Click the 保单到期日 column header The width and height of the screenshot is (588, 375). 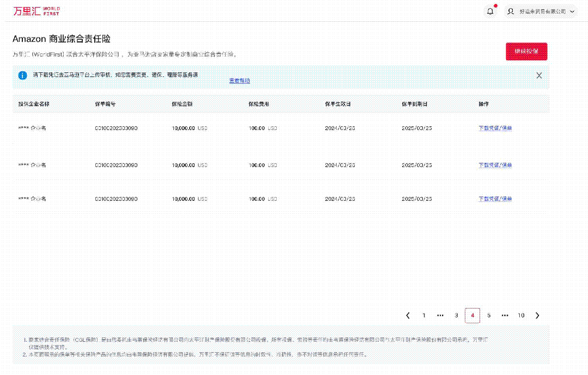415,104
